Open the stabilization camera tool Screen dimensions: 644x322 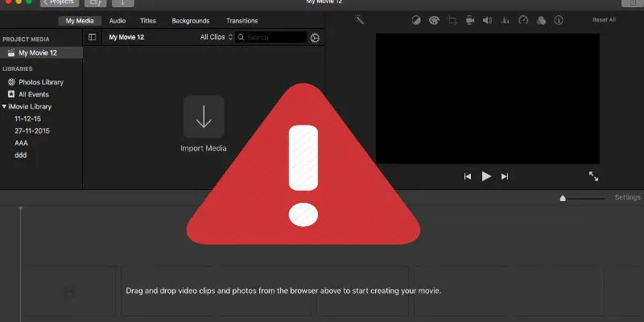470,20
